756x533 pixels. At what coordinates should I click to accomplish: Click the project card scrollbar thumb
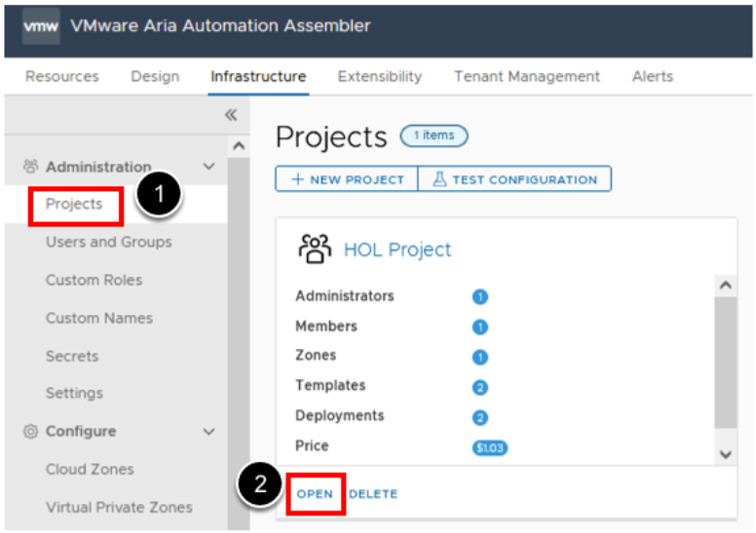click(726, 362)
